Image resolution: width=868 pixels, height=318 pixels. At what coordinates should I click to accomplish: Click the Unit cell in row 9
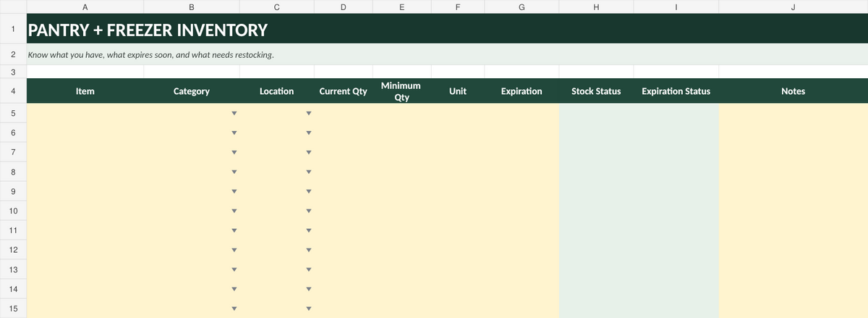pos(457,192)
